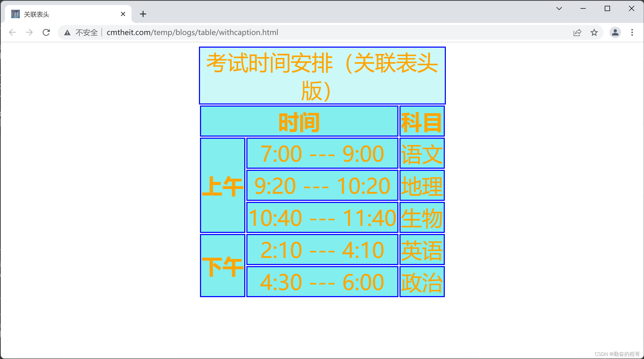Screen dimensions: 644x359
Task: Click the browser back arrow
Action: coord(12,32)
